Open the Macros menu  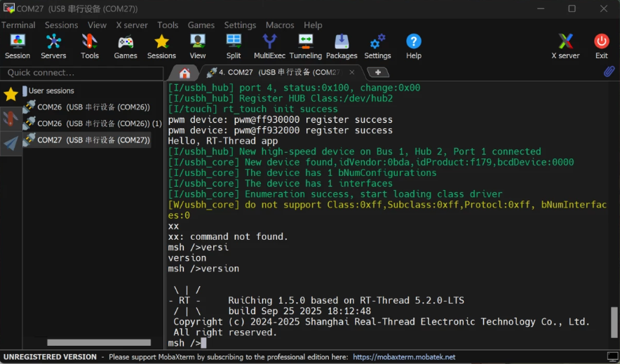tap(280, 25)
